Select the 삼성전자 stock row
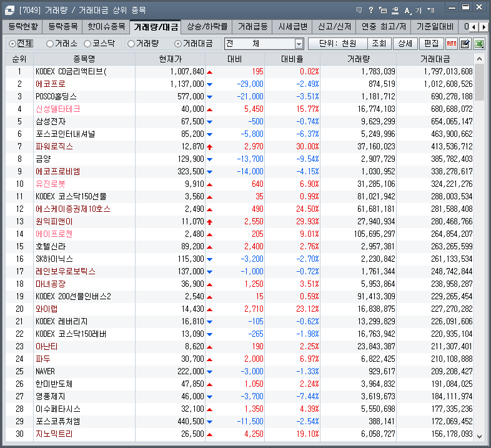 (x=239, y=122)
